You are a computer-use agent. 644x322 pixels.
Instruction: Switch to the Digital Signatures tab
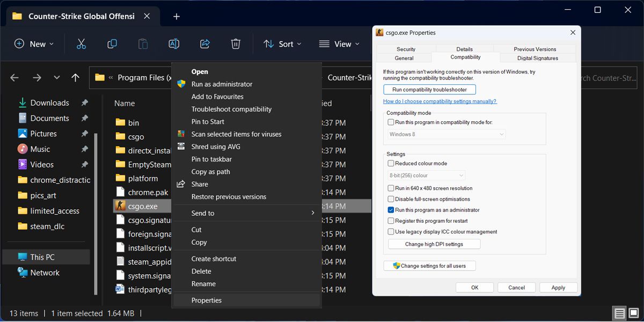538,58
